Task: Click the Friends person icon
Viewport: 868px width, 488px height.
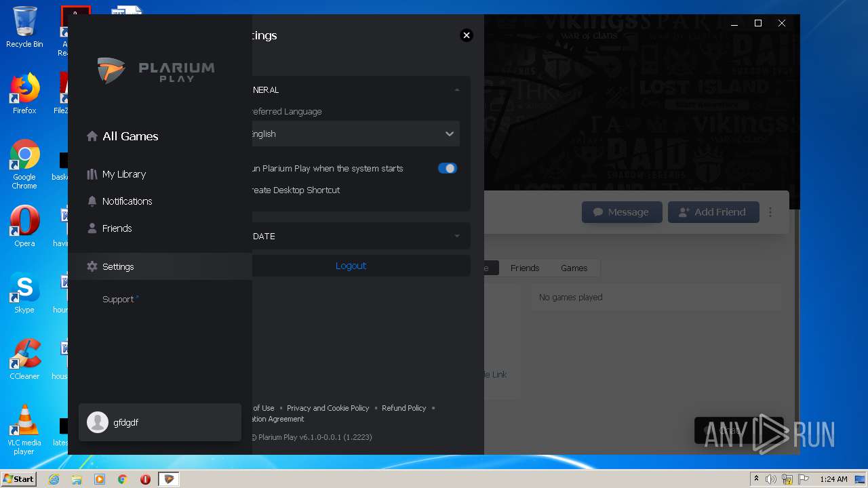Action: [92, 228]
